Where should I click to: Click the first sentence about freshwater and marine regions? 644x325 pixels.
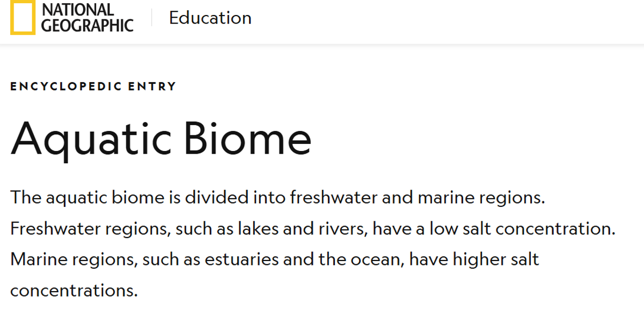coord(278,198)
